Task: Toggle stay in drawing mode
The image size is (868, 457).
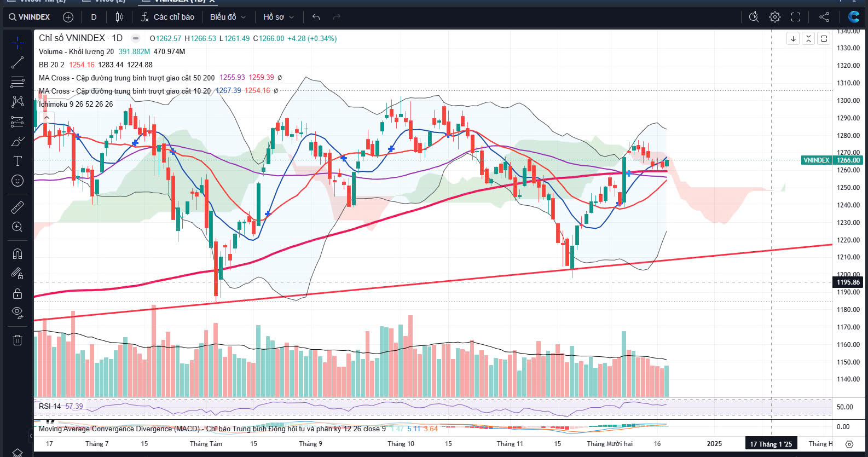Action: tap(18, 273)
